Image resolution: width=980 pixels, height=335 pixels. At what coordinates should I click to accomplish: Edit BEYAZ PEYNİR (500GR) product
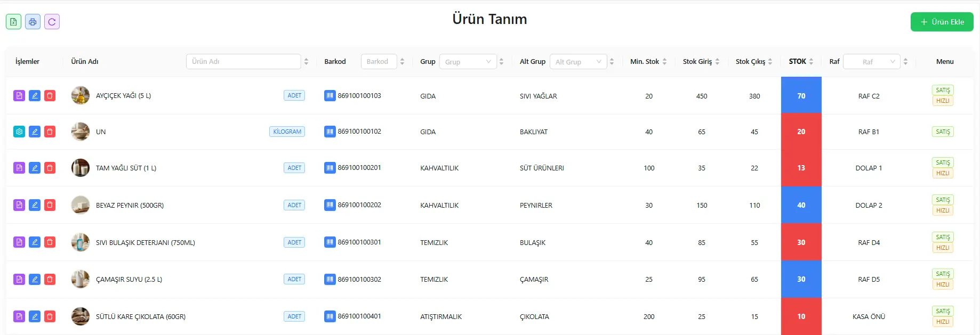35,205
